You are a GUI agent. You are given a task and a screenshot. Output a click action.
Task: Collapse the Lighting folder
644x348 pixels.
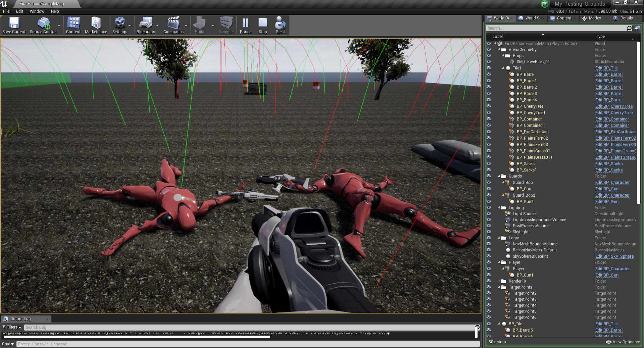click(499, 208)
